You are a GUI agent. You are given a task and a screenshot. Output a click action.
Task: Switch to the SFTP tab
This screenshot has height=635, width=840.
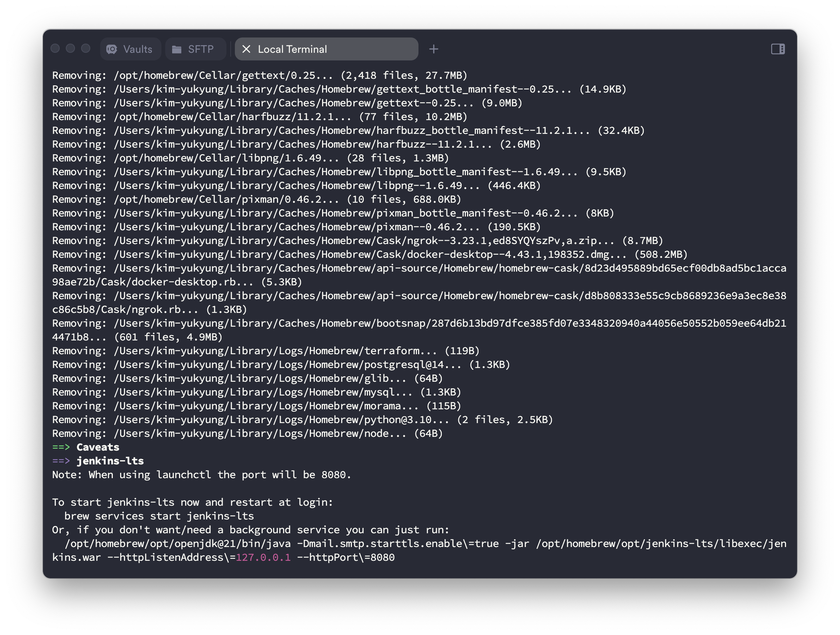point(200,49)
